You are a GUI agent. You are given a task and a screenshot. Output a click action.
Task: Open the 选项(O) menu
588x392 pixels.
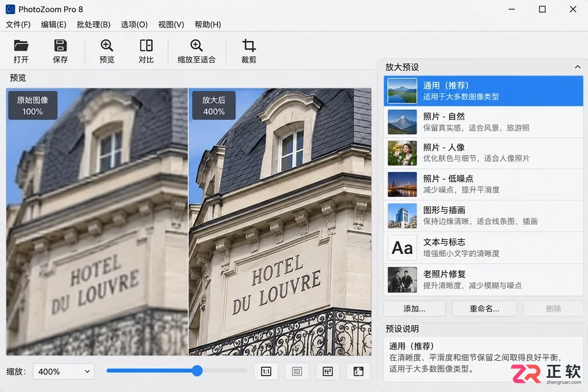click(134, 24)
